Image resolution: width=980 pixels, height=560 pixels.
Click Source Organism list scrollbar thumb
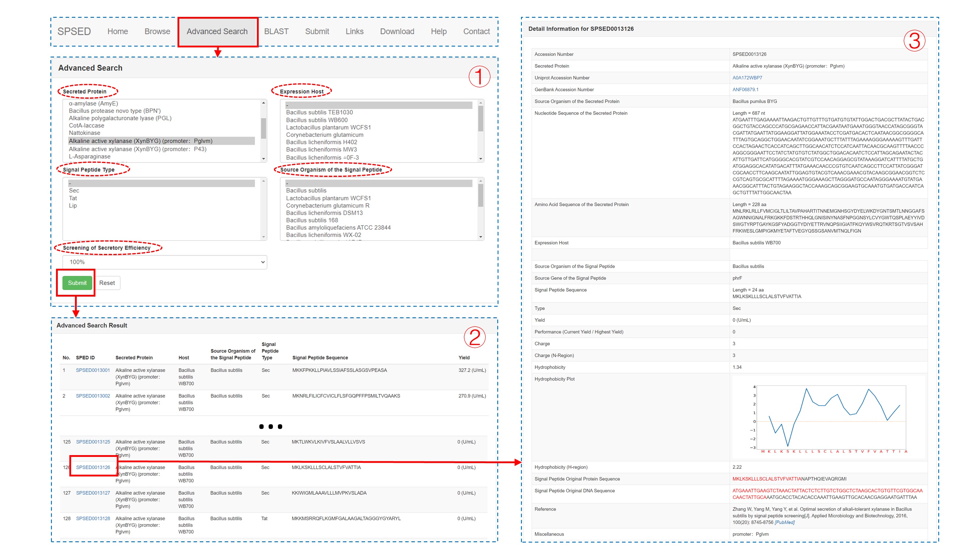tap(481, 195)
